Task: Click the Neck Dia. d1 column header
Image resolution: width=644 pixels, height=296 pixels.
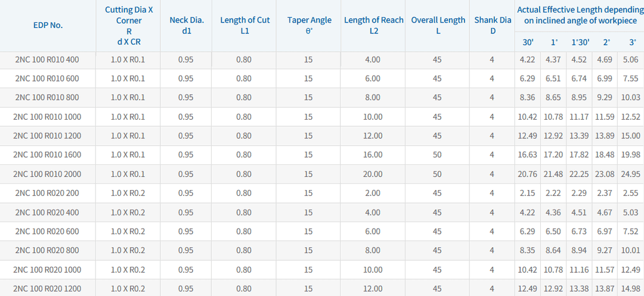Action: (x=186, y=25)
